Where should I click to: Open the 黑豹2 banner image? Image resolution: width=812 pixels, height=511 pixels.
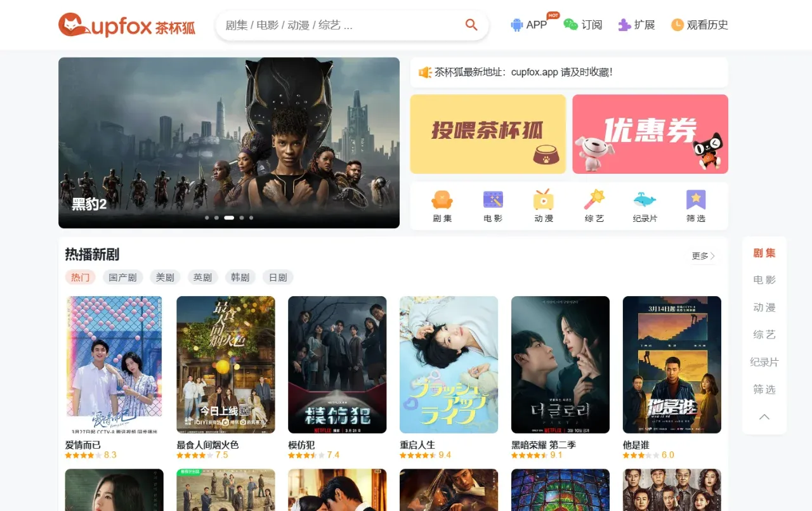229,143
